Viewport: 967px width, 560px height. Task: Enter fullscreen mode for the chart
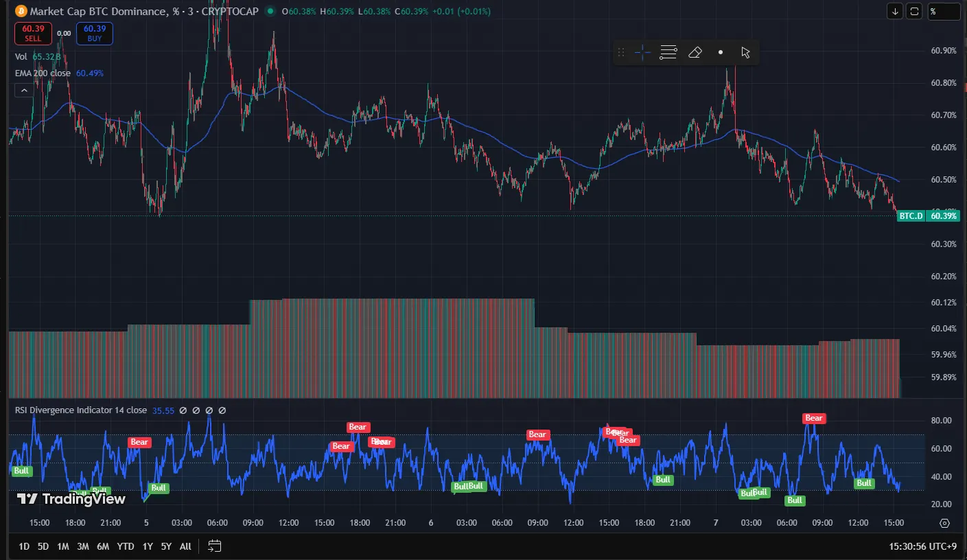click(913, 11)
